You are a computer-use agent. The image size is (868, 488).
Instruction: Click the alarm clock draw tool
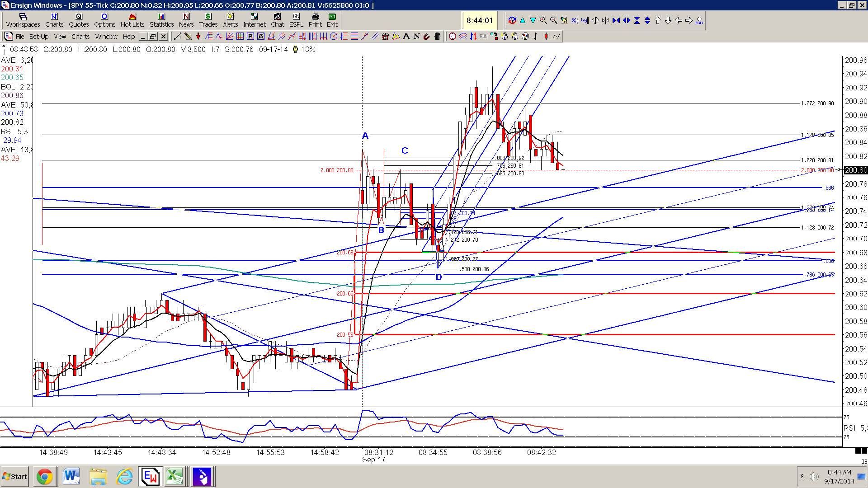[x=385, y=36]
